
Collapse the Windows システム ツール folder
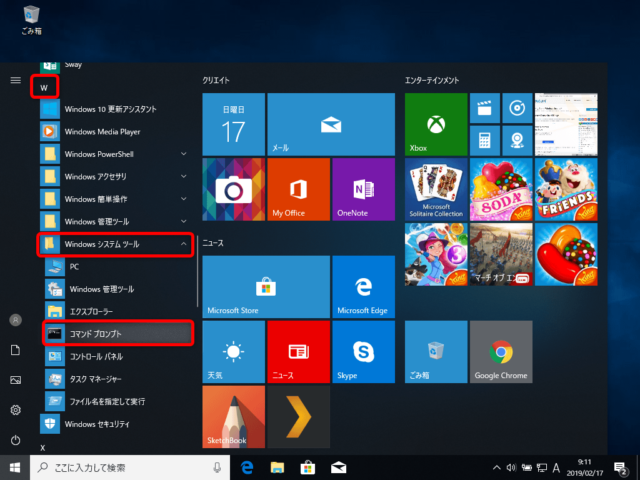[x=116, y=244]
